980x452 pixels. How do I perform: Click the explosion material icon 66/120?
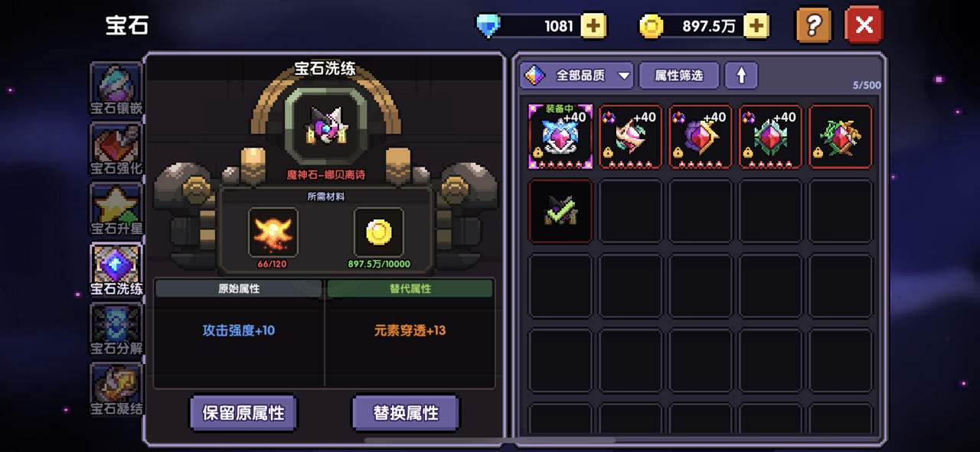click(273, 232)
